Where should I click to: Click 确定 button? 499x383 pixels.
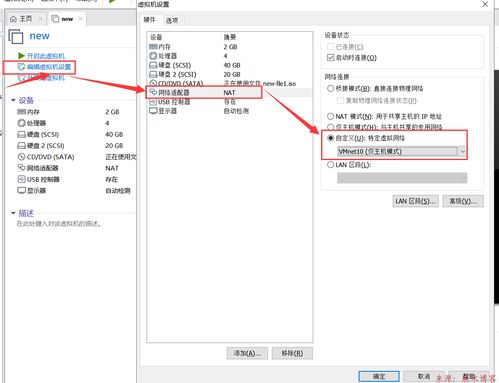[x=379, y=376]
